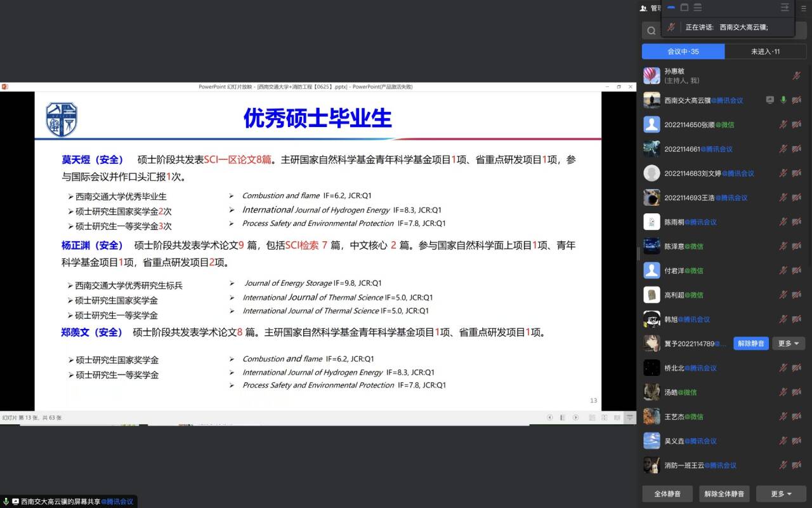Click the 全体静音 button
Screen dimensions: 812x508
(667, 493)
